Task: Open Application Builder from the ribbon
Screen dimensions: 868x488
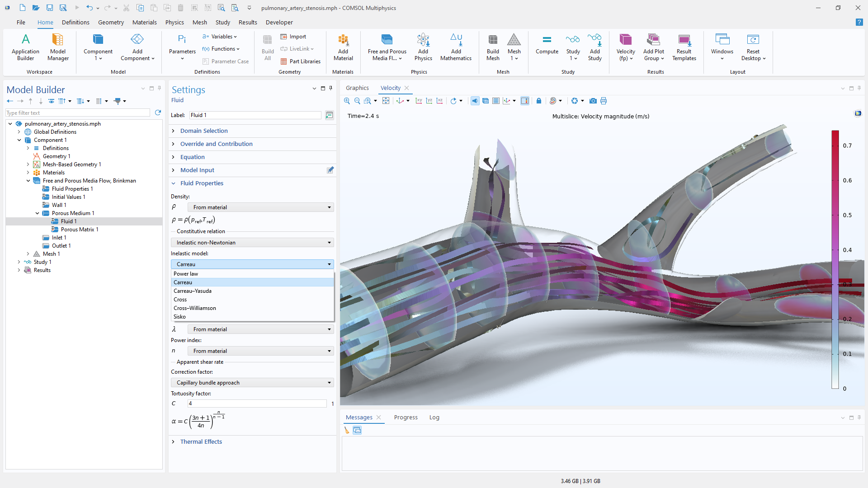Action: [x=25, y=47]
